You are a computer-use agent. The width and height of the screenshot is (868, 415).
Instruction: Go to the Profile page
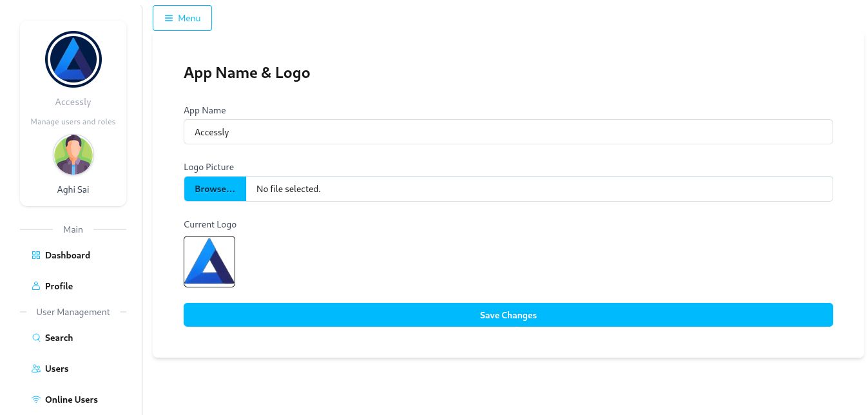[59, 286]
